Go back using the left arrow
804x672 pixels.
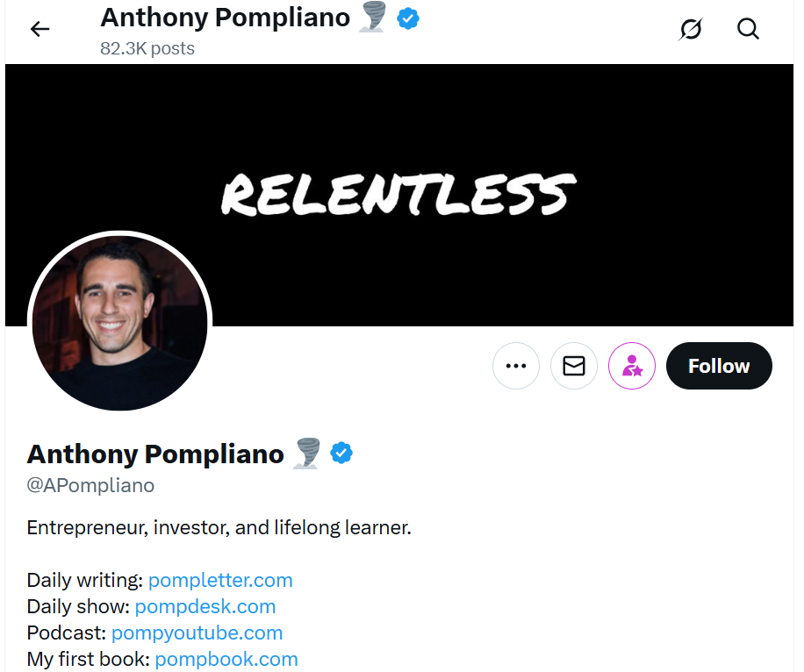click(x=40, y=29)
